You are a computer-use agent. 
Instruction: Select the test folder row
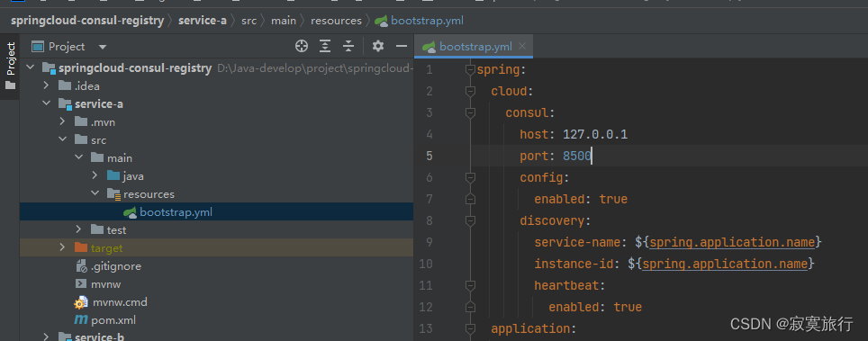pyautogui.click(x=216, y=229)
